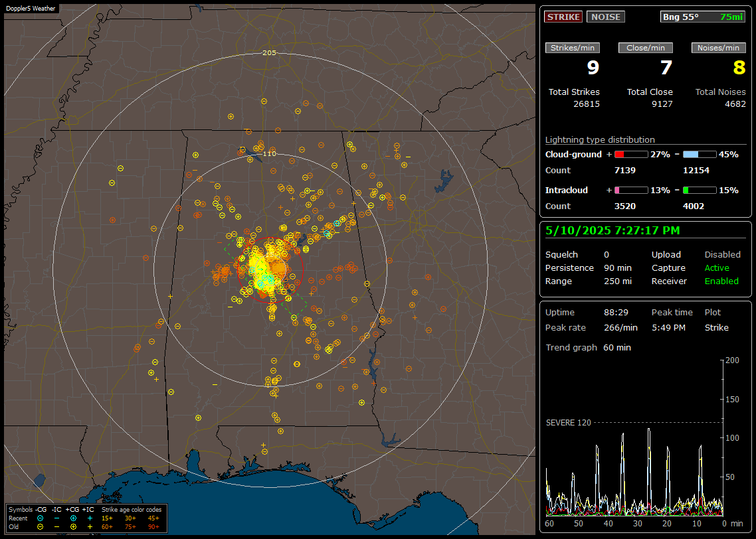756x539 pixels.
Task: Click the Persistence value 90 min
Action: (x=618, y=268)
